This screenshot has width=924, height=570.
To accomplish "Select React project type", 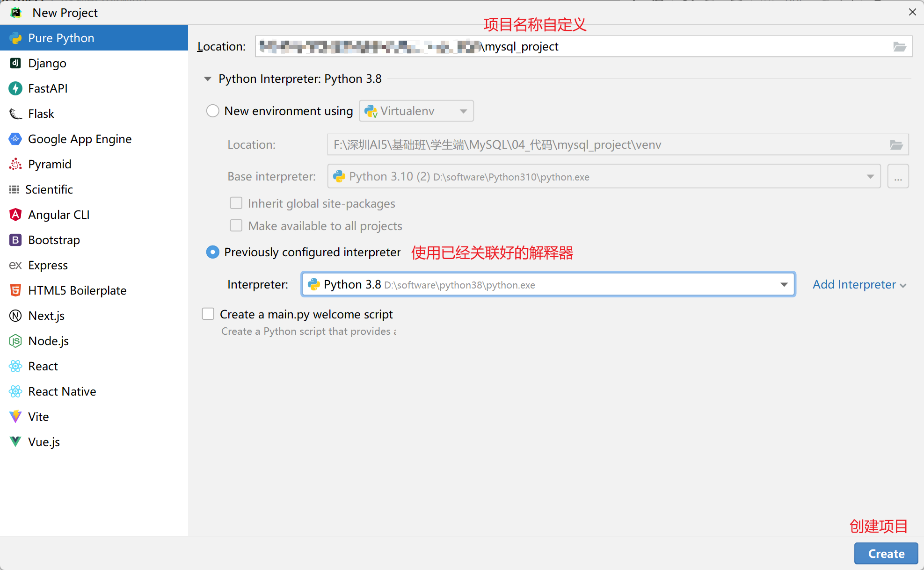I will (x=94, y=366).
